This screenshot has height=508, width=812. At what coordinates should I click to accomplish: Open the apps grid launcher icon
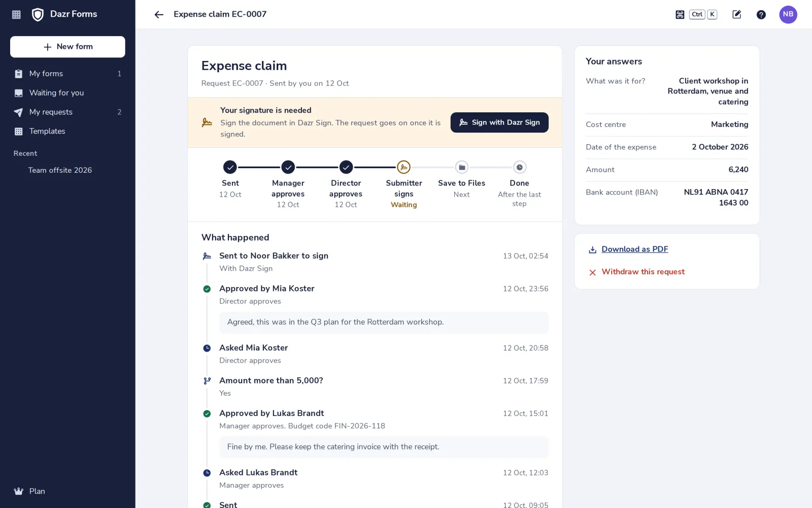click(16, 15)
